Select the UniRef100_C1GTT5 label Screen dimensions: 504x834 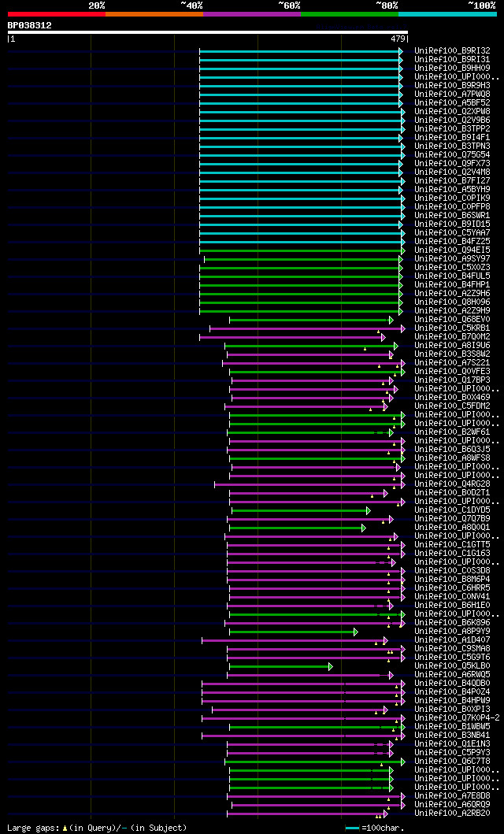coord(453,544)
